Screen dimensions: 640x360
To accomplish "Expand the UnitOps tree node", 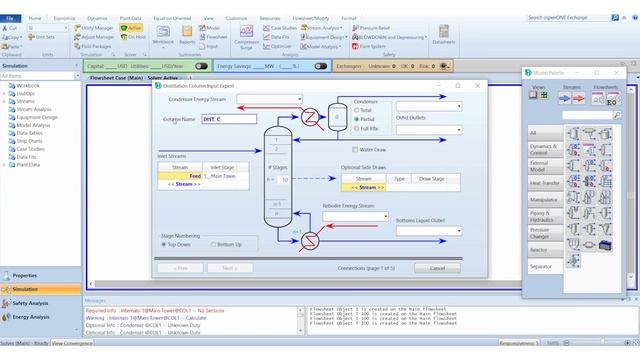I will [4, 93].
